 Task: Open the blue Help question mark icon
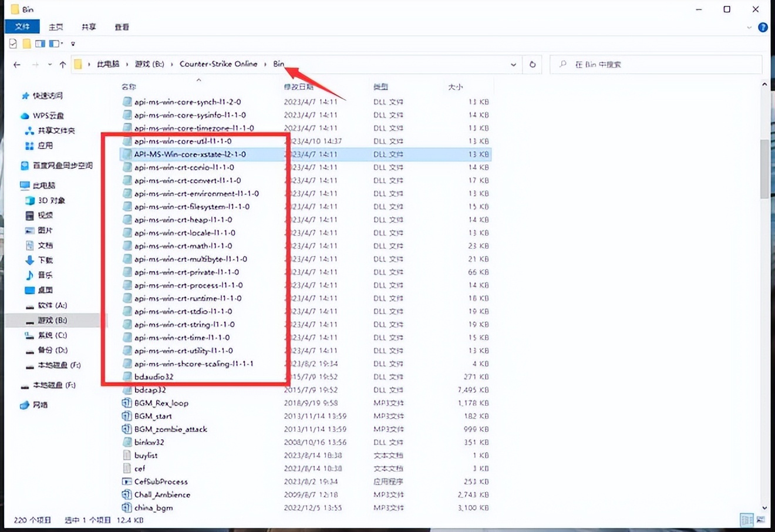763,27
